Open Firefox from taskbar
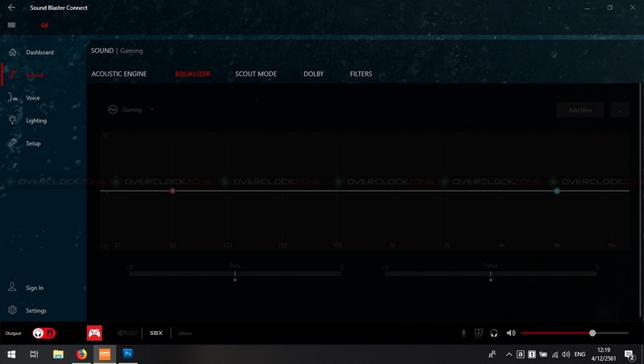The height and width of the screenshot is (364, 644). tap(81, 354)
